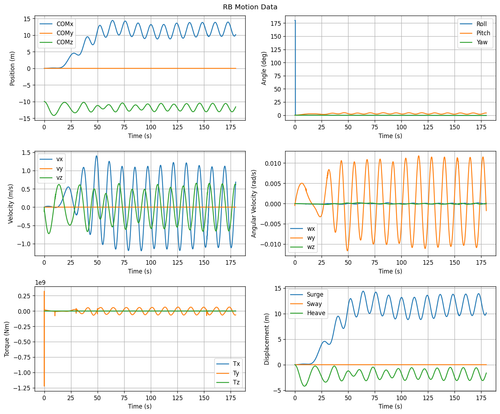Image resolution: width=500 pixels, height=414 pixels.
Task: Click the '-1.25' tick on Torque axis
Action: click(x=22, y=388)
